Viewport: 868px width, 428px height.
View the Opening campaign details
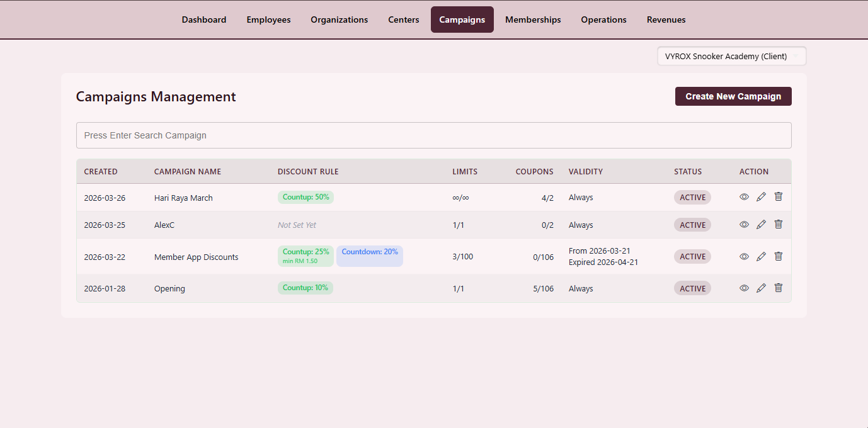point(744,288)
